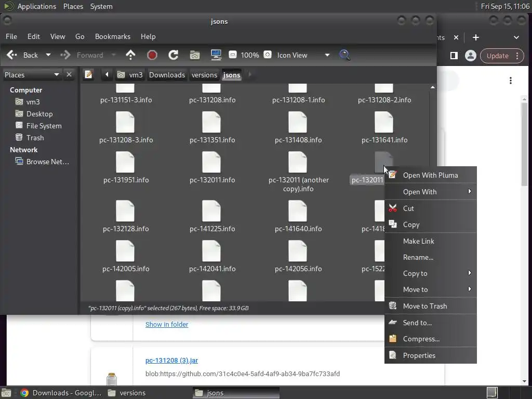Select the pc-142041.info file icon
Screen dimensions: 532x399
pos(211,251)
